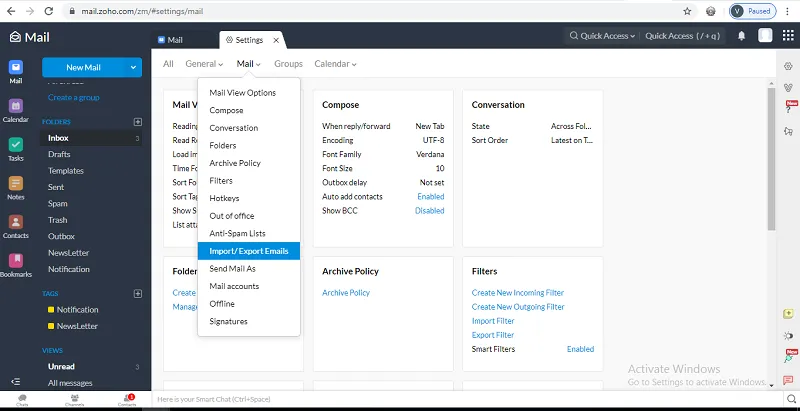Viewport: 800px width, 411px height.
Task: Click the settings page vertical scrollbar
Action: pyautogui.click(x=771, y=158)
